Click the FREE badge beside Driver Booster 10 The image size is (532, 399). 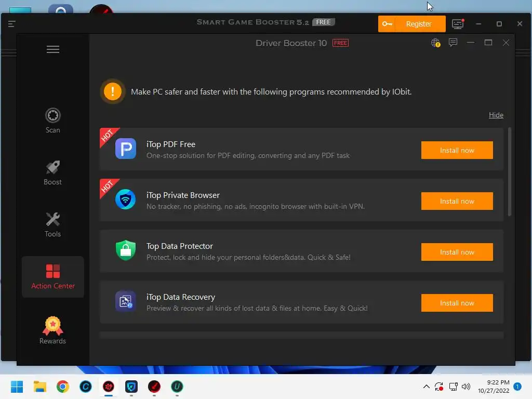[x=340, y=43]
